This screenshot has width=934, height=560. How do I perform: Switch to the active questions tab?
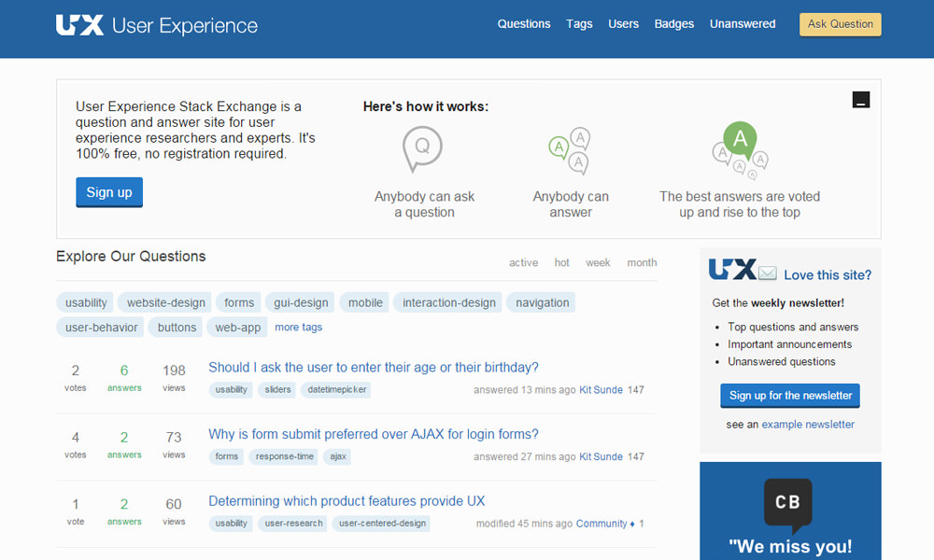click(523, 262)
